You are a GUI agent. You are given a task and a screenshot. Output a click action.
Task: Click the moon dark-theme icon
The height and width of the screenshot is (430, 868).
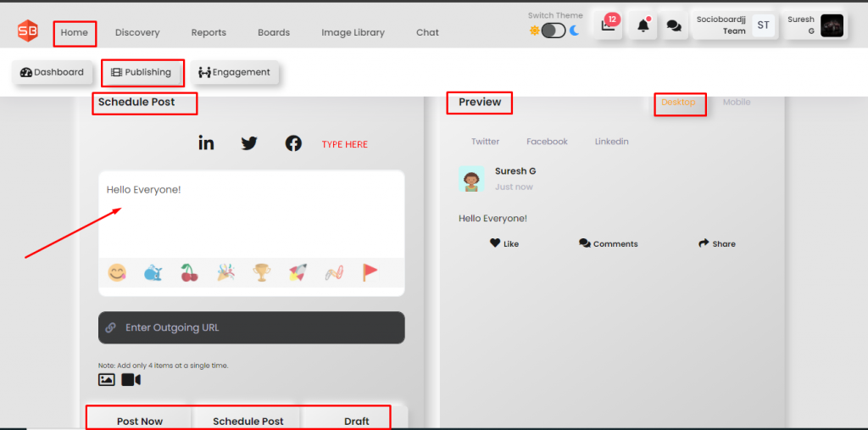pyautogui.click(x=575, y=31)
